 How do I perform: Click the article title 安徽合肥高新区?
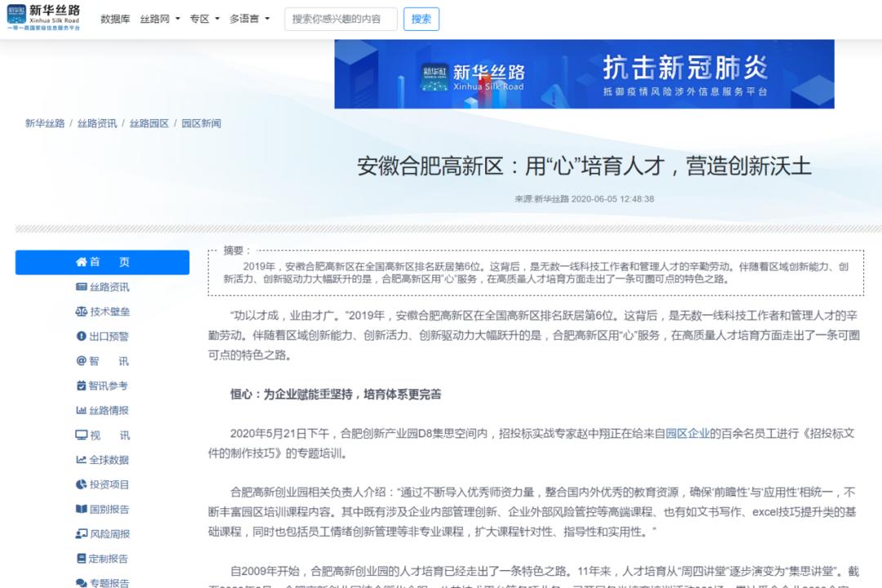pos(585,167)
